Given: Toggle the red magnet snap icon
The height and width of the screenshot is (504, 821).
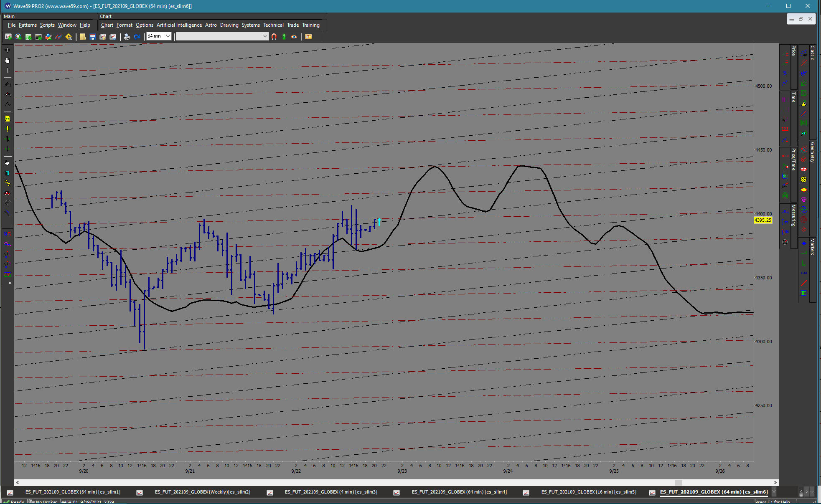Looking at the screenshot, I should pos(274,37).
